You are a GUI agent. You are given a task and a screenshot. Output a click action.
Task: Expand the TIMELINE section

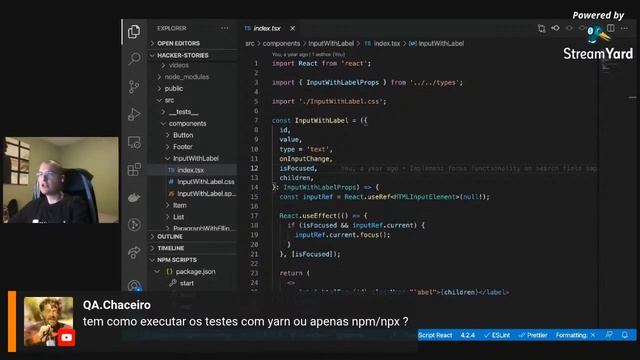193,248
